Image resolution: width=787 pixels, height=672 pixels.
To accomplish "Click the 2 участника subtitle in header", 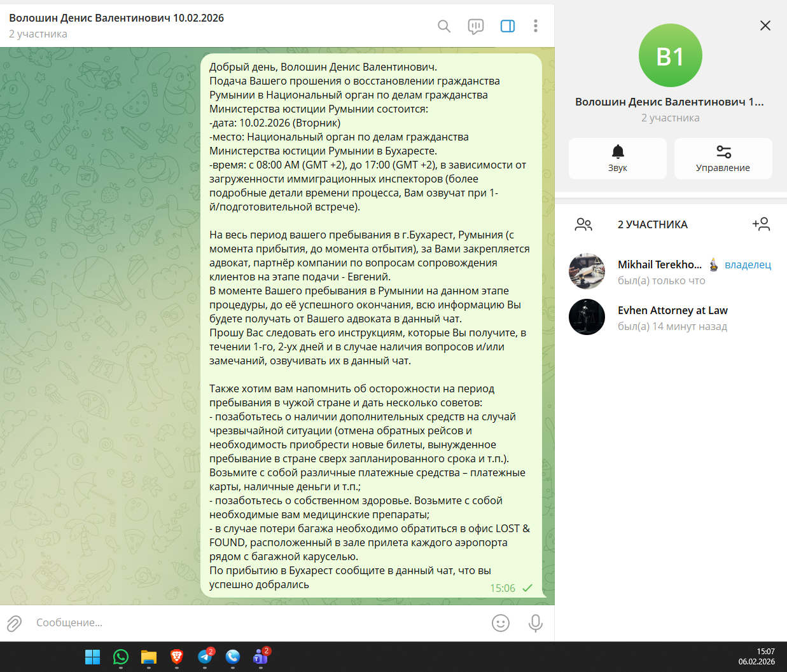I will pyautogui.click(x=38, y=34).
